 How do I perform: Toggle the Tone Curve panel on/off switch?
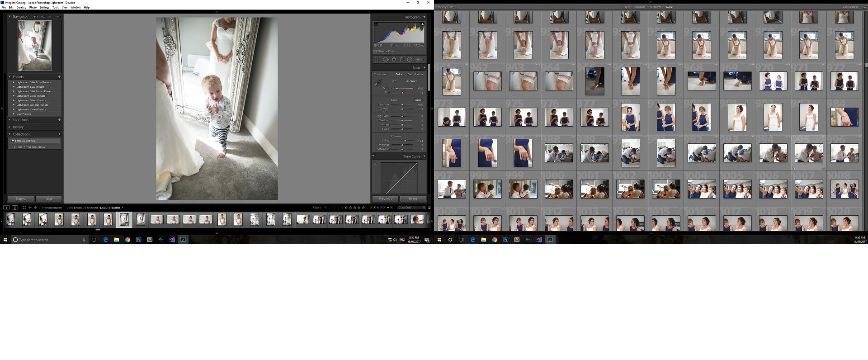point(373,156)
